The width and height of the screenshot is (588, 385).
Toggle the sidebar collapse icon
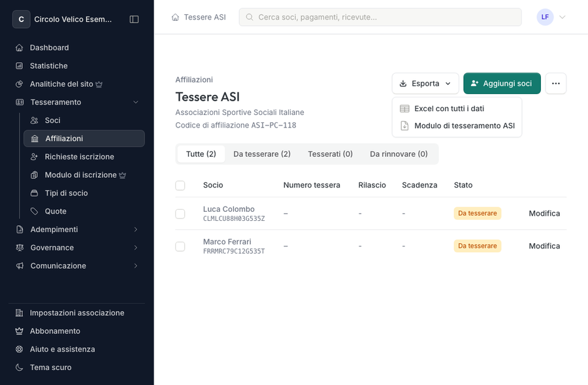point(134,19)
